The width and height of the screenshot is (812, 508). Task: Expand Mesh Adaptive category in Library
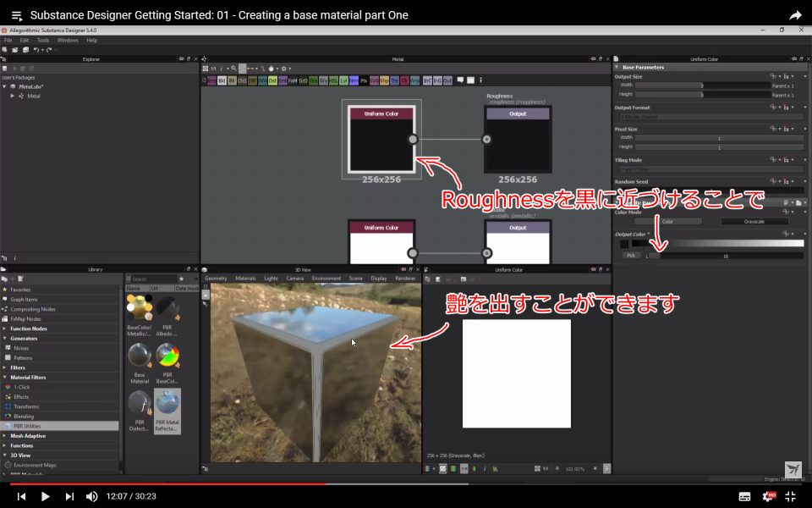click(5, 436)
